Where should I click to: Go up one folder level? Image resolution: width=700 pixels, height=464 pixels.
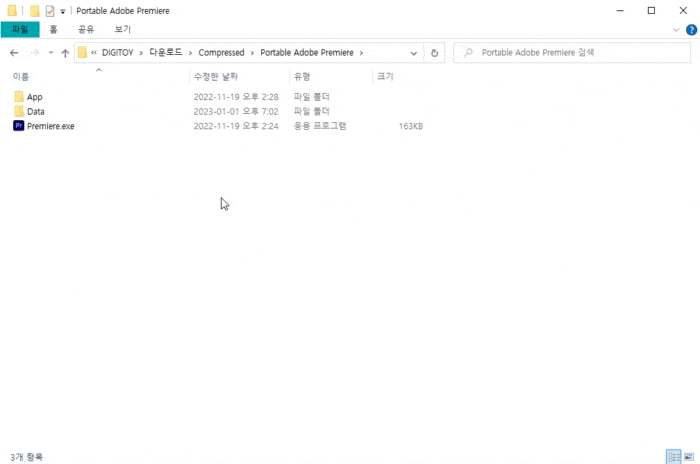tap(65, 53)
